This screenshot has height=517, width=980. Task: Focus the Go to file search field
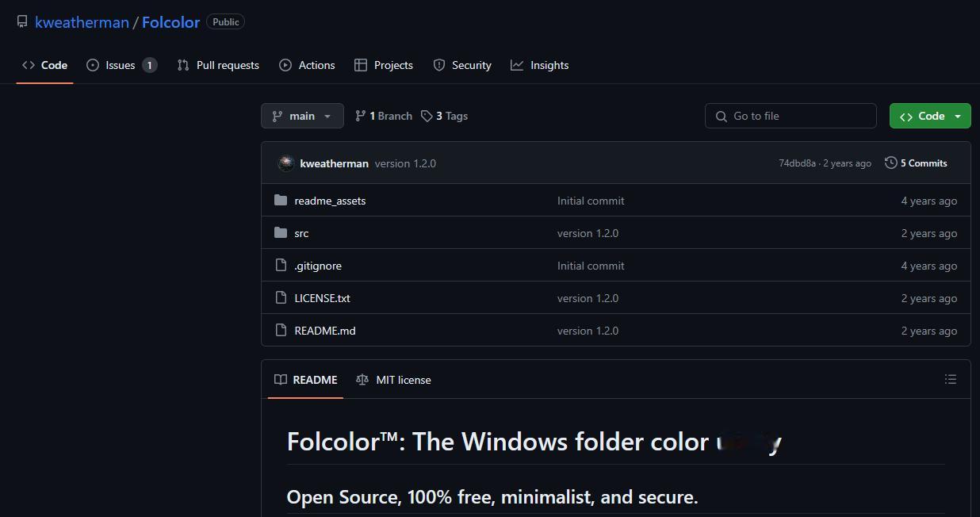[791, 116]
